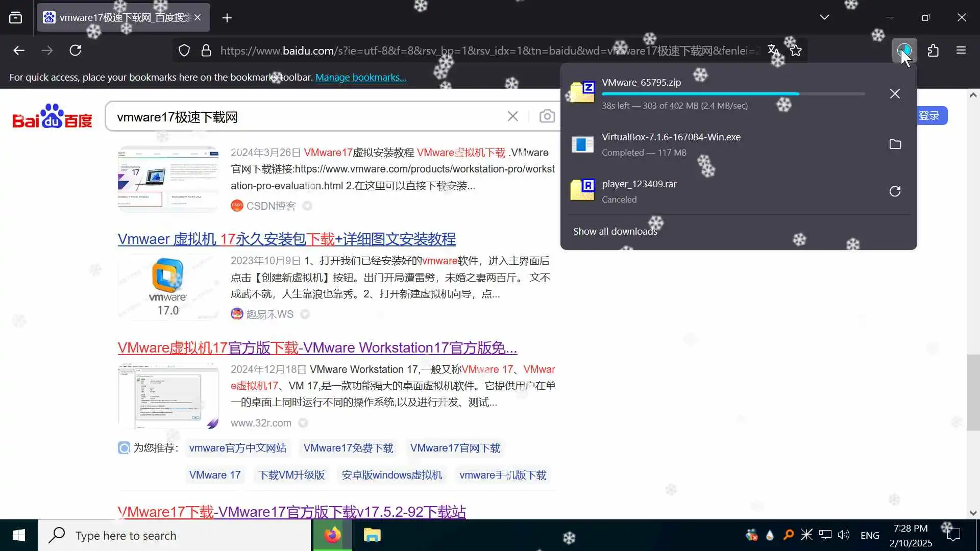The image size is (980, 551).
Task: Open the Extensions puzzle icon
Action: [933, 51]
